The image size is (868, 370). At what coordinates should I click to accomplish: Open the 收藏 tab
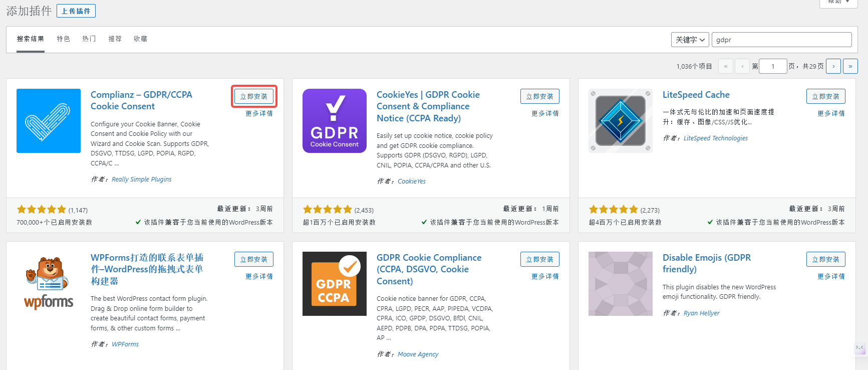tap(141, 39)
